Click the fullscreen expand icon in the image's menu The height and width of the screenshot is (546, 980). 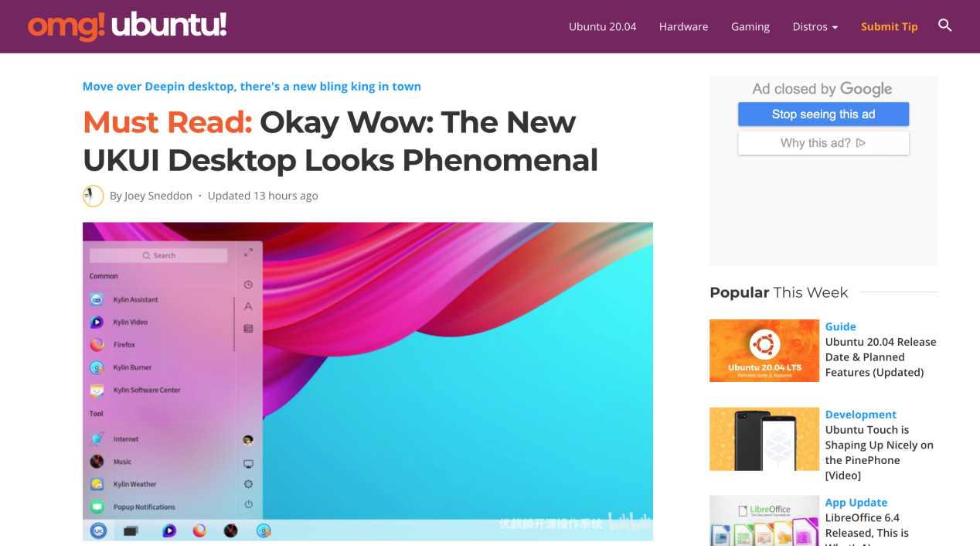coord(248,252)
